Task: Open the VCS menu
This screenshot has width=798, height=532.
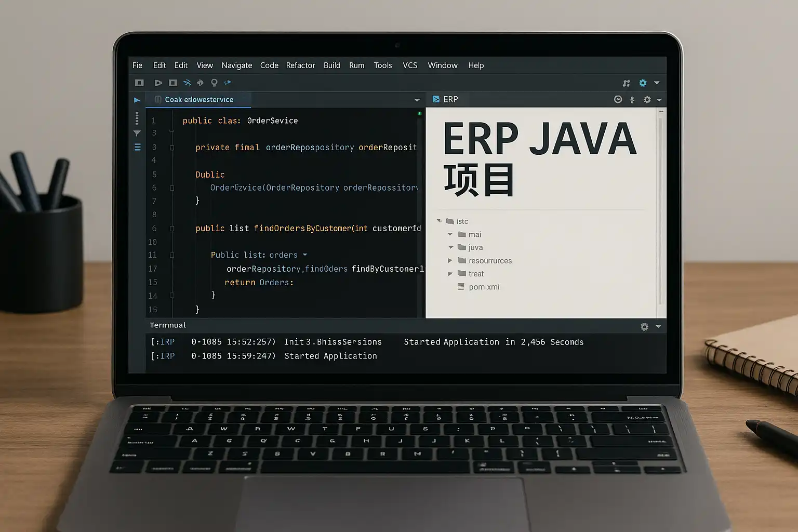Action: pyautogui.click(x=410, y=65)
